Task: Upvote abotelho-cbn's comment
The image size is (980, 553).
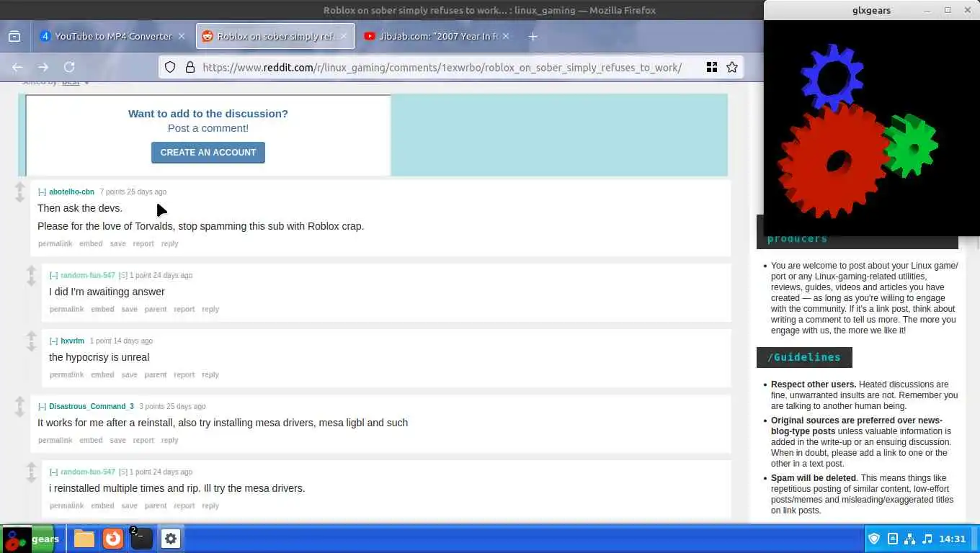Action: [20, 187]
